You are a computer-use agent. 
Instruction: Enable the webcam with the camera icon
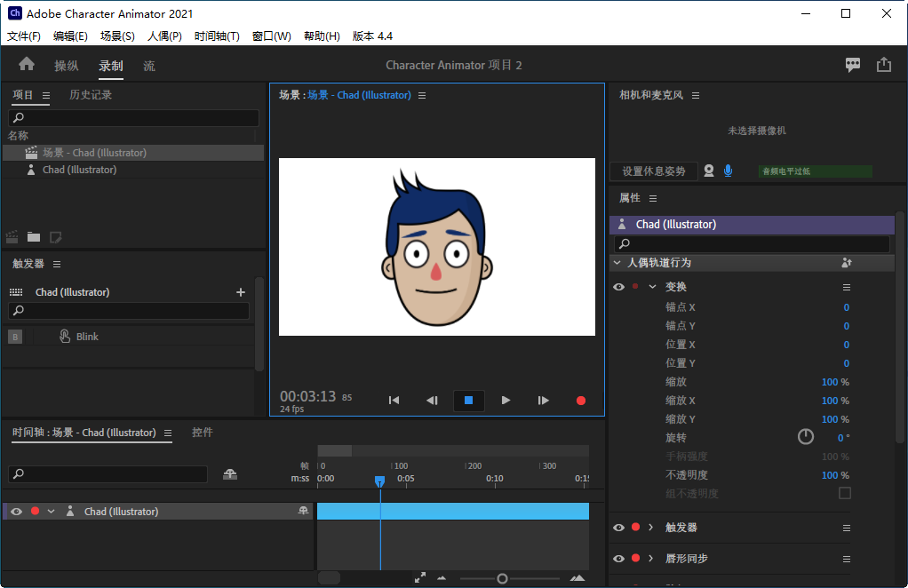click(708, 171)
